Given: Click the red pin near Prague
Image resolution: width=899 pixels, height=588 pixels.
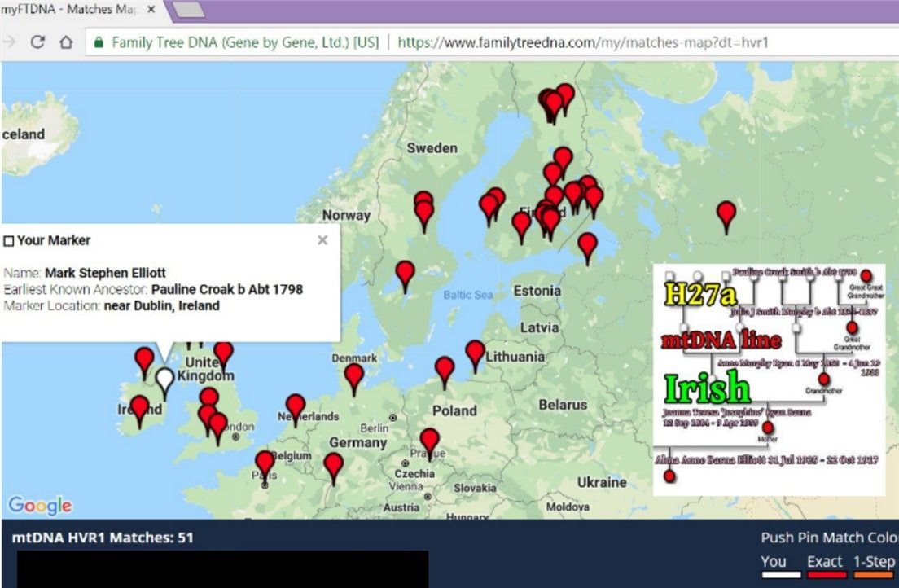Looking at the screenshot, I should (x=429, y=441).
